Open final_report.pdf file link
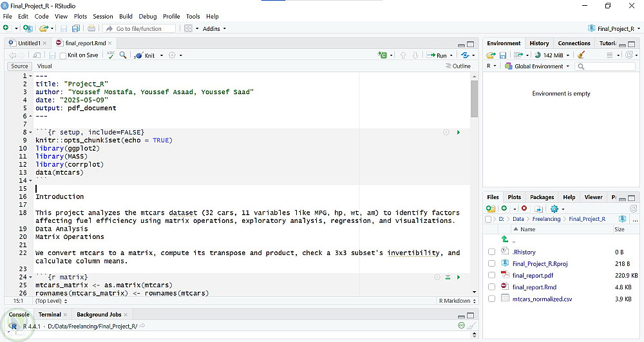Image resolution: width=644 pixels, height=342 pixels. (x=533, y=276)
